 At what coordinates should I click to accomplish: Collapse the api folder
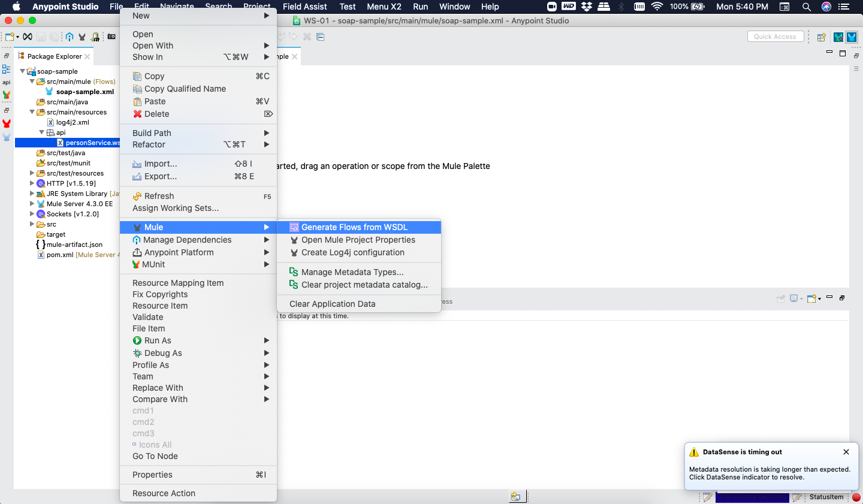click(42, 132)
